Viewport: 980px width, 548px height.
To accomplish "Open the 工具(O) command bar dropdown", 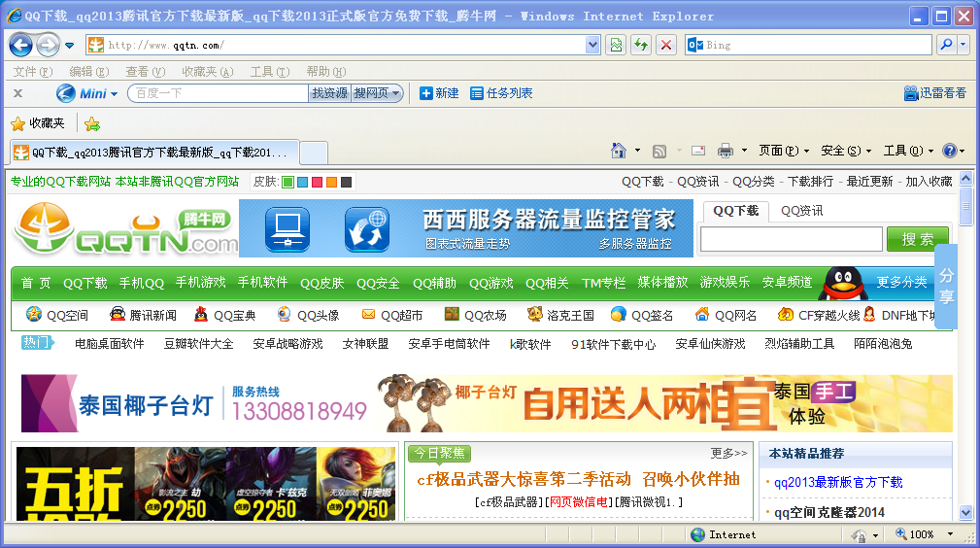I will click(x=908, y=151).
